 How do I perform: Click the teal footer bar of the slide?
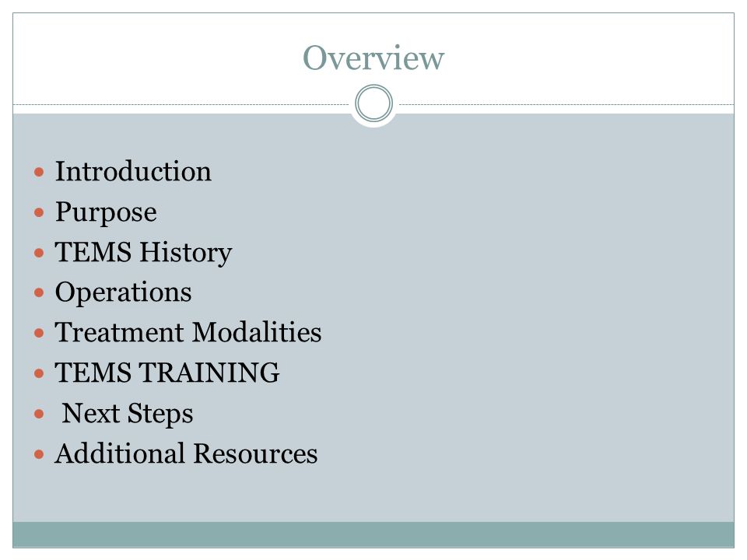(373, 534)
